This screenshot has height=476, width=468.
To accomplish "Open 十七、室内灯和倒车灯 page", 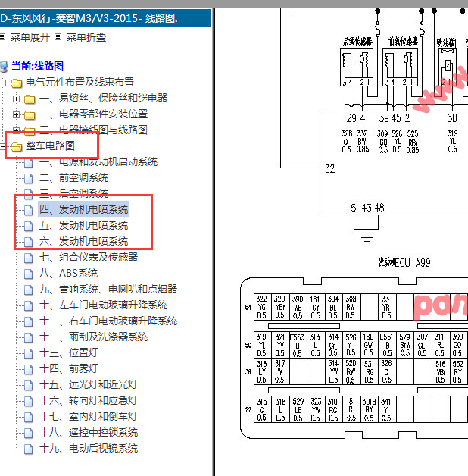I will 89,416.
